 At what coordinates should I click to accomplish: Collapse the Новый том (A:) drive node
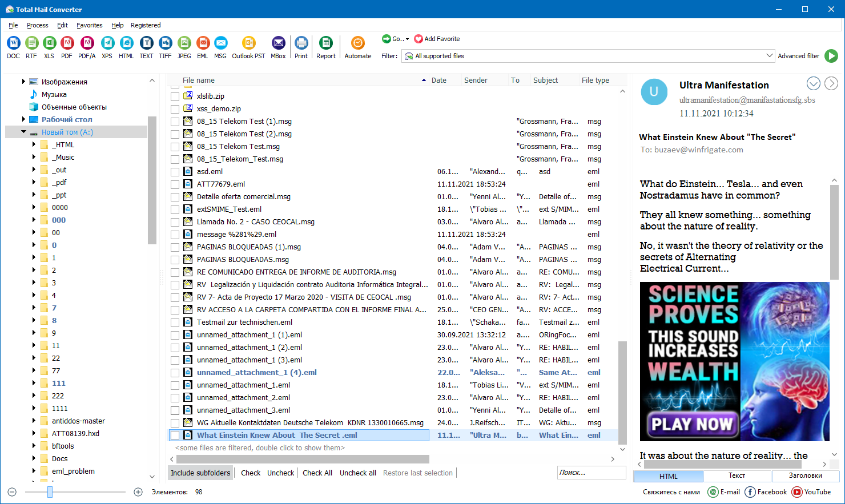[x=24, y=131]
